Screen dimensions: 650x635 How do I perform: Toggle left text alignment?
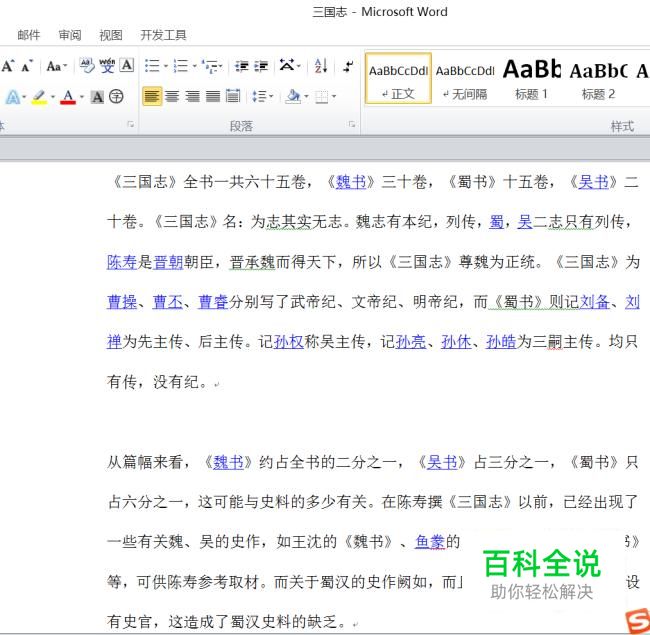pyautogui.click(x=152, y=97)
